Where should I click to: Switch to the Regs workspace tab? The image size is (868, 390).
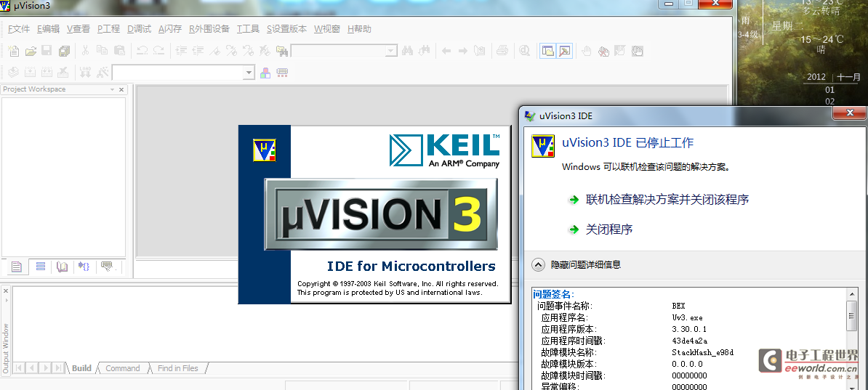click(40, 267)
